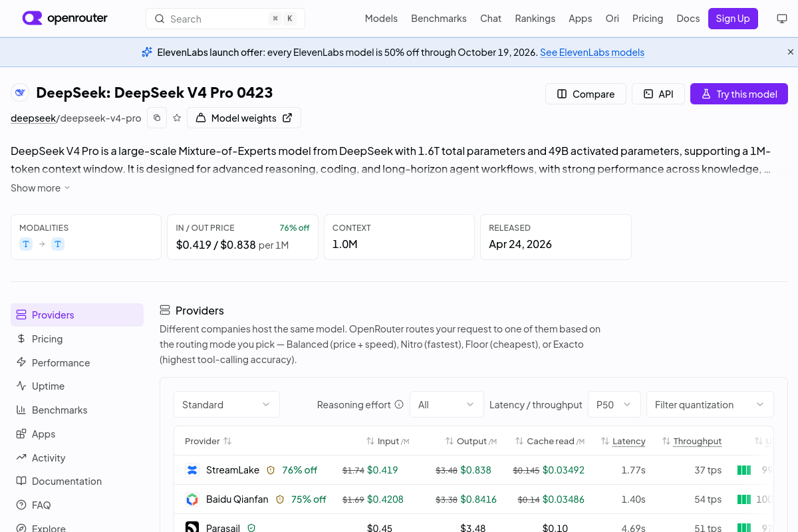
Task: Open Benchmarks in the top navigation
Action: click(x=439, y=19)
